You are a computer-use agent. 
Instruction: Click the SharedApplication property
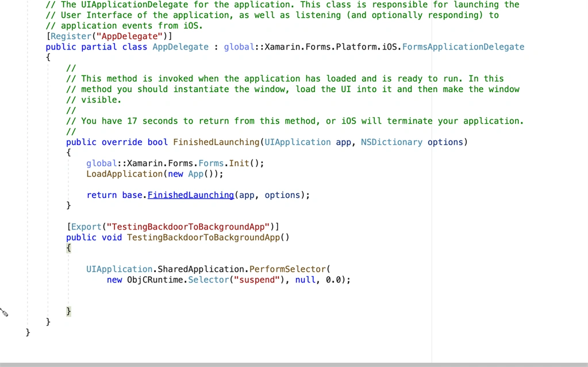(201, 269)
